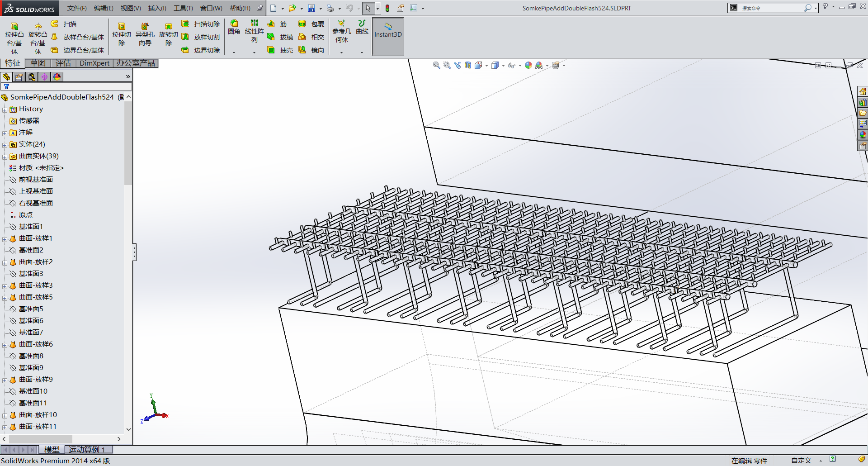Screen dimensions: 868x466
Task: Select the Extruded Boss/Base (拉伸凸台/基体) tool
Action: click(14, 35)
